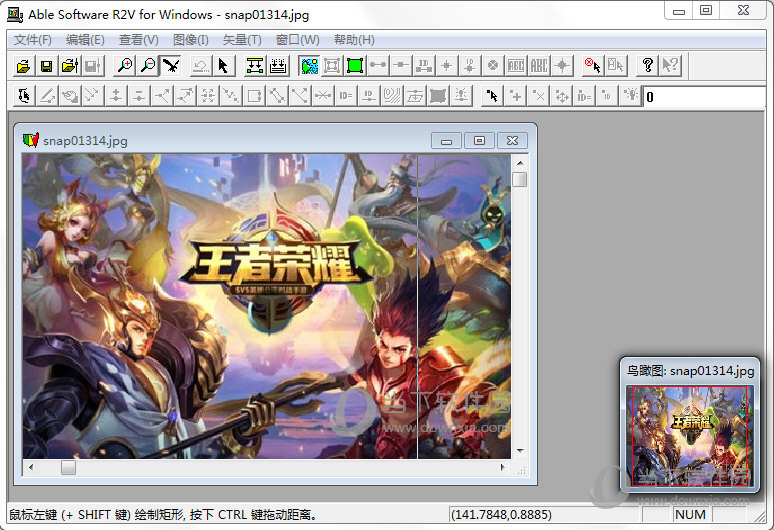Click the bold crosshair control point icon
774x530 pixels.
click(562, 66)
